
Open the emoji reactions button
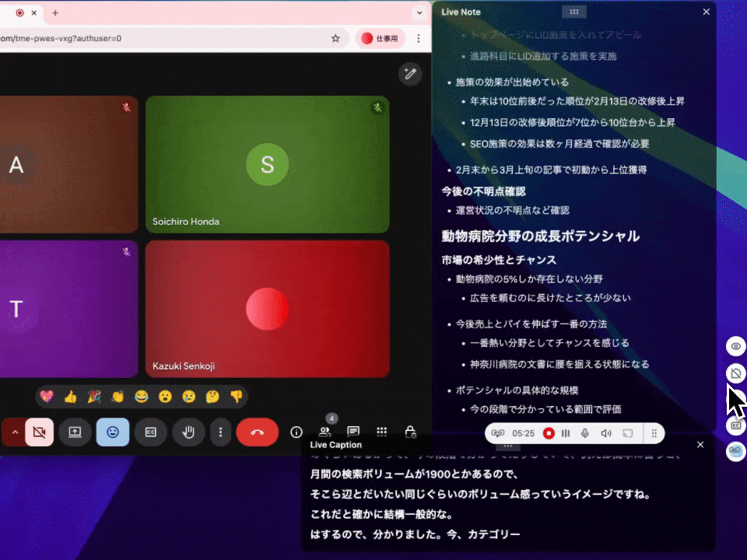click(113, 432)
